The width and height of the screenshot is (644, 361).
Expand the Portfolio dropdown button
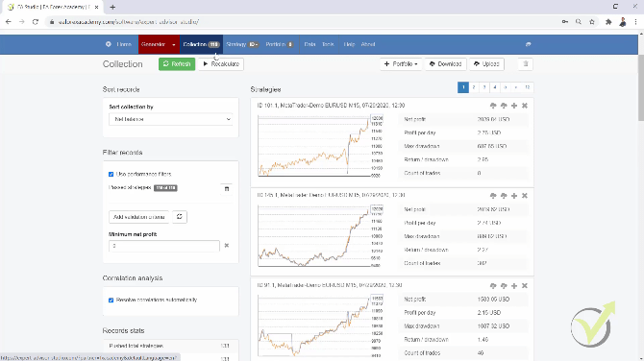tap(401, 64)
